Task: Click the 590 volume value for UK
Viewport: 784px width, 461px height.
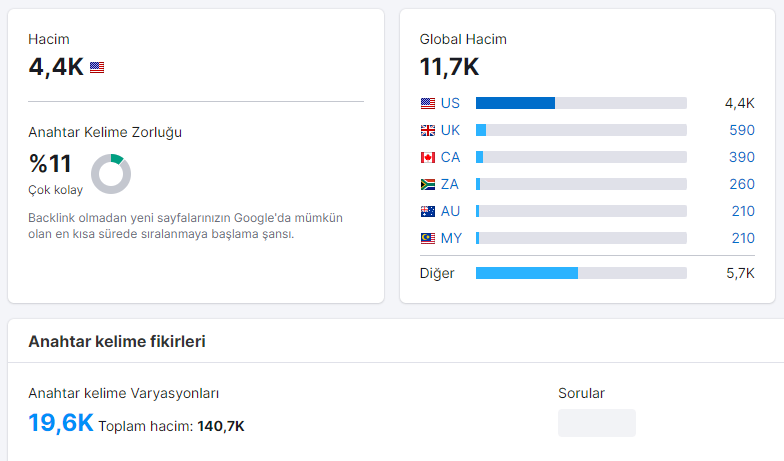Action: (742, 130)
